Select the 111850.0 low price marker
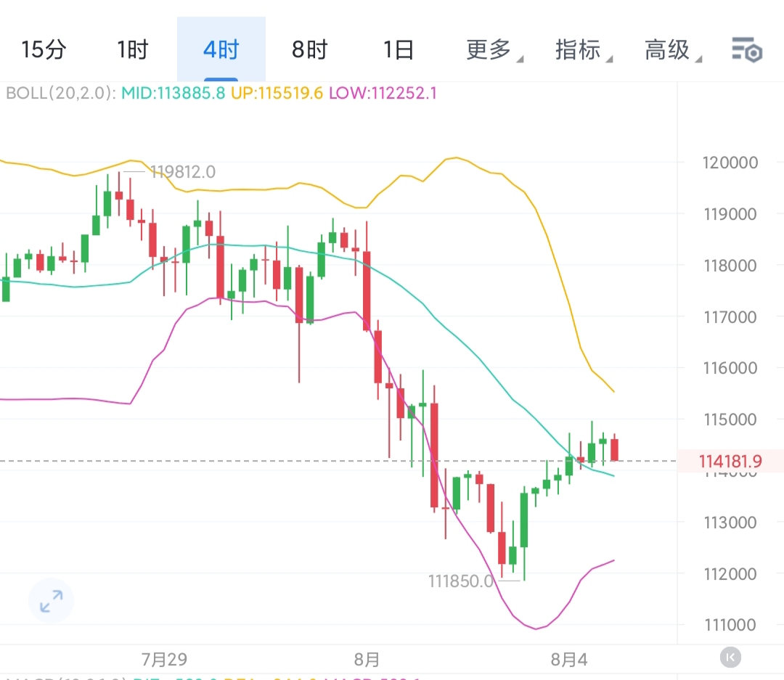The image size is (784, 680). click(x=460, y=581)
